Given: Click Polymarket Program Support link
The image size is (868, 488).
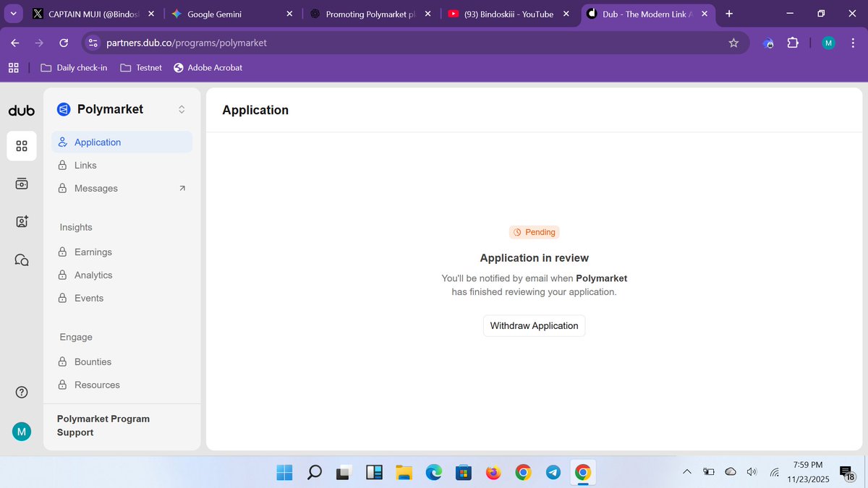Looking at the screenshot, I should [103, 426].
